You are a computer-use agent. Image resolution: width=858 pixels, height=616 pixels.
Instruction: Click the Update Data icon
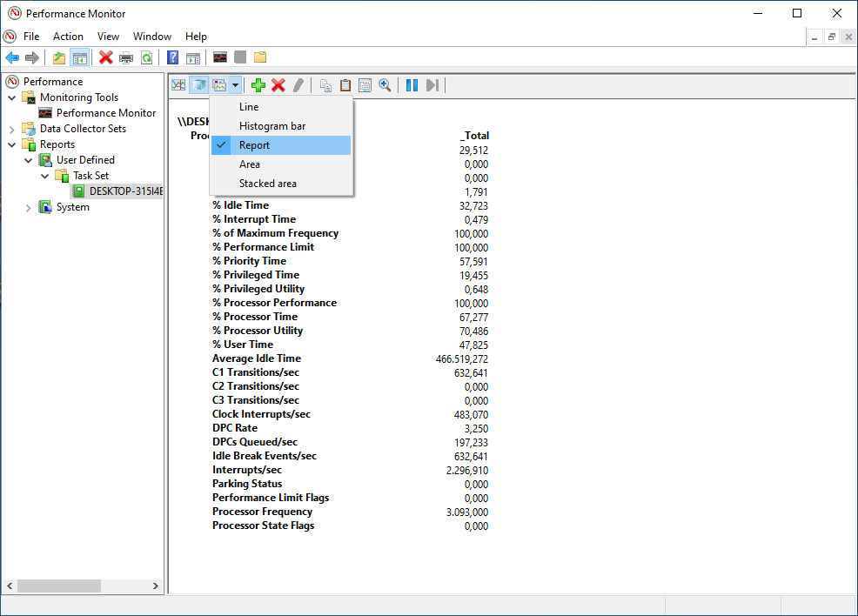[x=430, y=84]
